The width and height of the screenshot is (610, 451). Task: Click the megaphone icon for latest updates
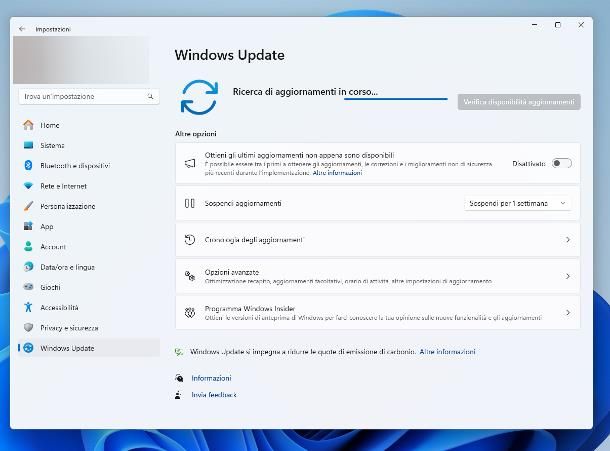(x=190, y=163)
